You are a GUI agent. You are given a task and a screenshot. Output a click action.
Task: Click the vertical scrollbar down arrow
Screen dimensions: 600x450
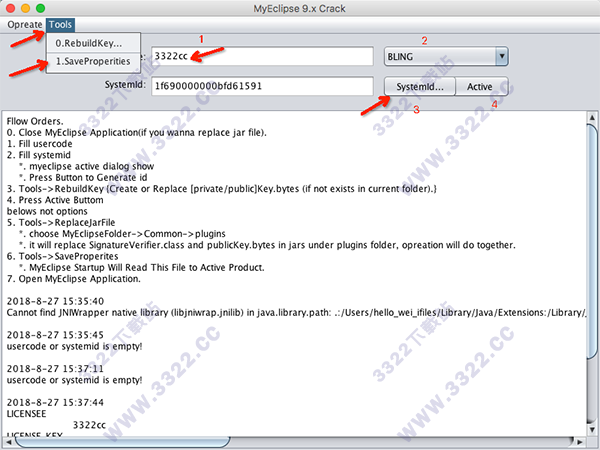pos(592,429)
